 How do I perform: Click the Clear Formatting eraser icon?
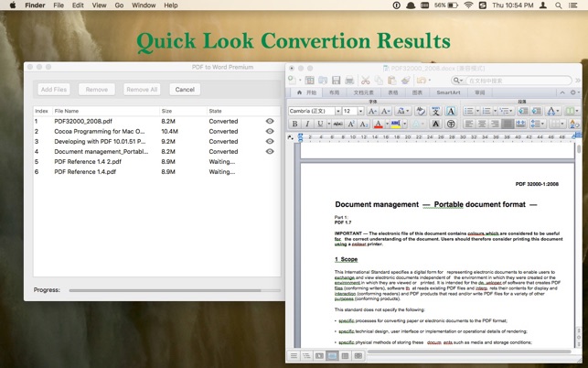click(x=421, y=111)
